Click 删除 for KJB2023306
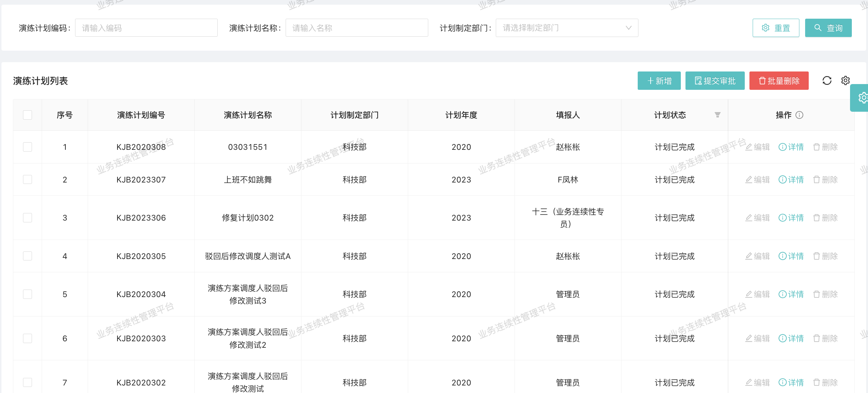The image size is (868, 393). tap(825, 218)
